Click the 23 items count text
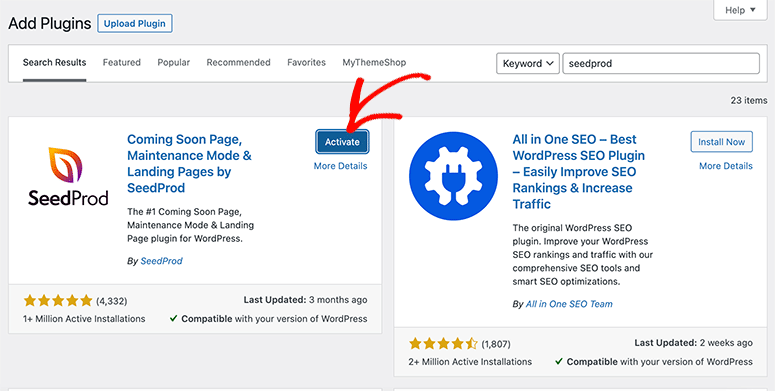 coord(749,100)
